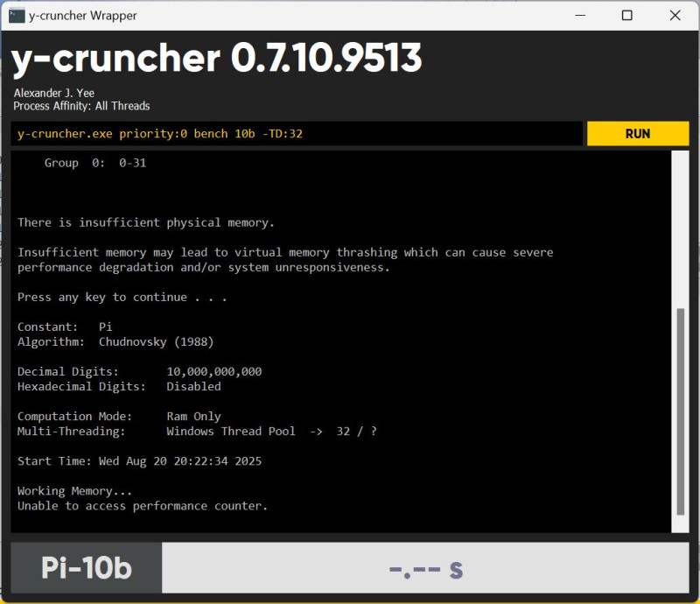Click the scrollbar track above the thumb
The height and width of the screenshot is (604, 700).
click(681, 229)
